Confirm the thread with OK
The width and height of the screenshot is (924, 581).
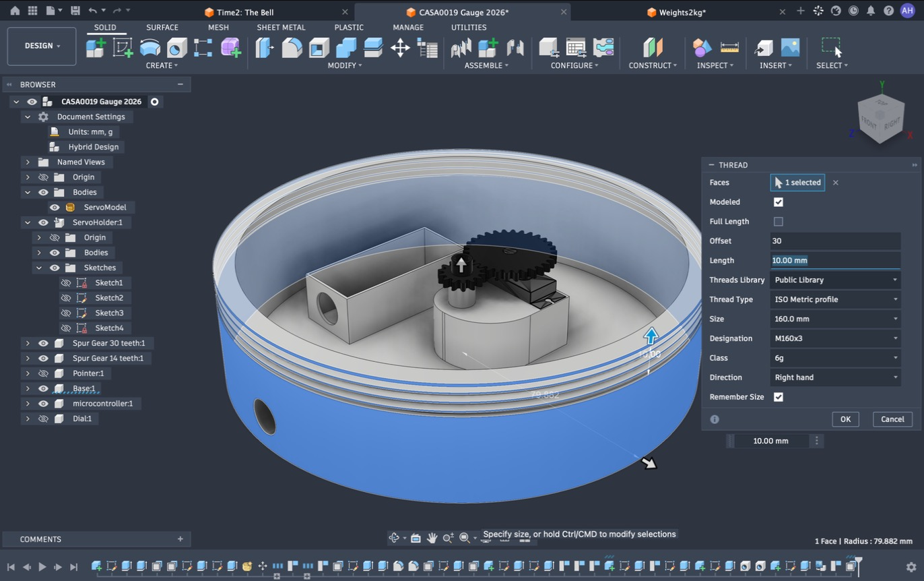[x=845, y=419]
